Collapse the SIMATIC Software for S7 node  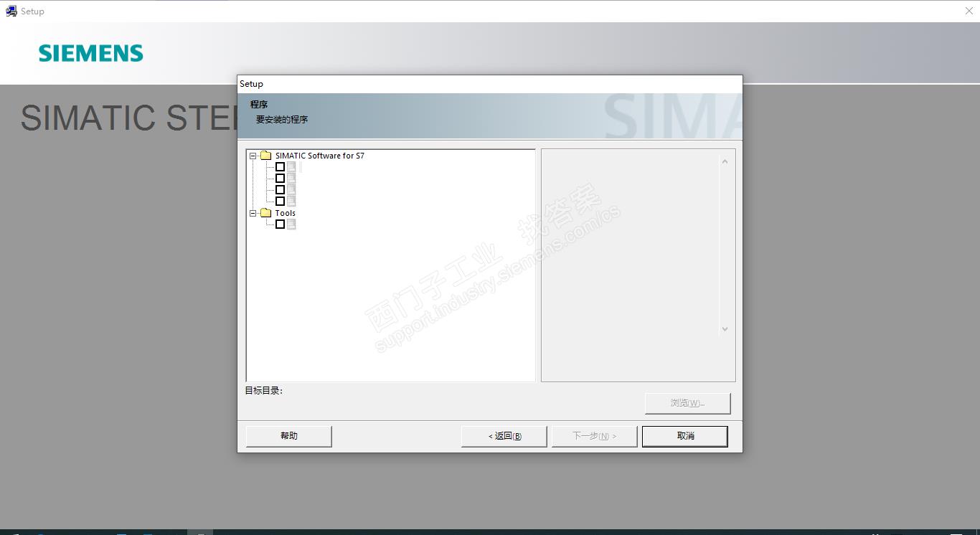253,156
